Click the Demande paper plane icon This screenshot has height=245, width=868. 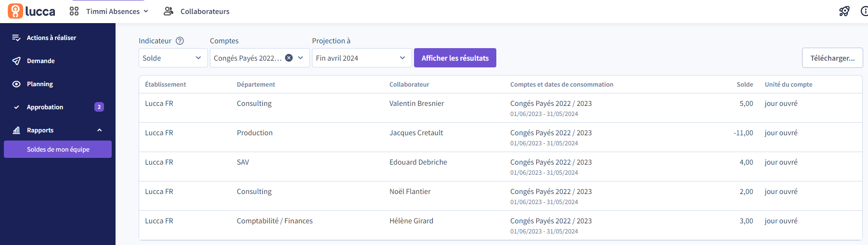(16, 61)
